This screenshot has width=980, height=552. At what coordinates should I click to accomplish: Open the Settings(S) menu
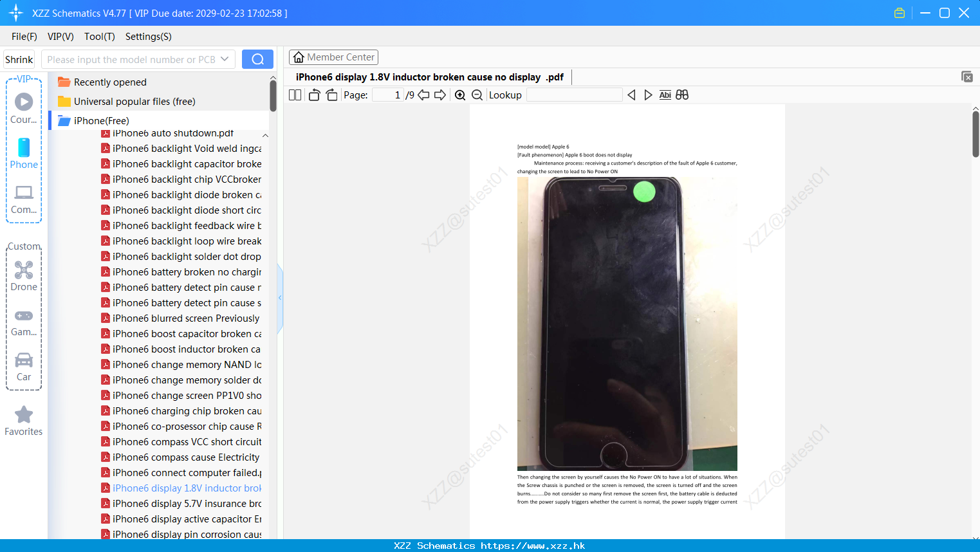pos(149,37)
